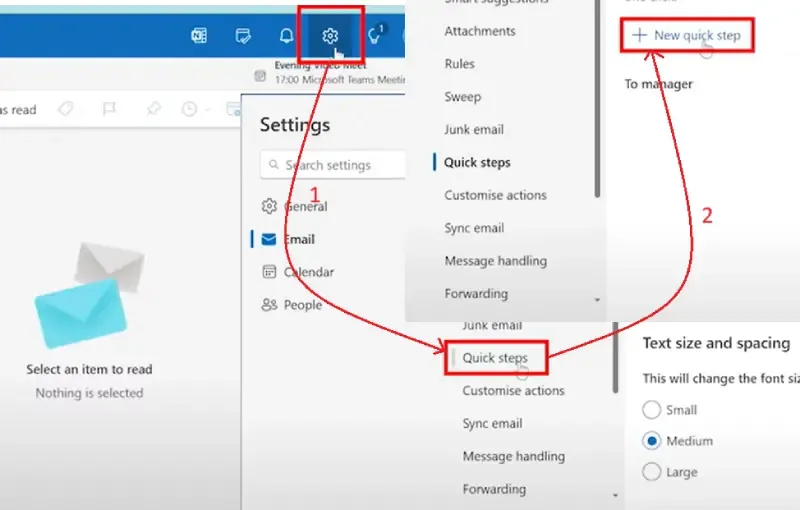Open Message handling in upper inset list
800x510 pixels.
[496, 261]
